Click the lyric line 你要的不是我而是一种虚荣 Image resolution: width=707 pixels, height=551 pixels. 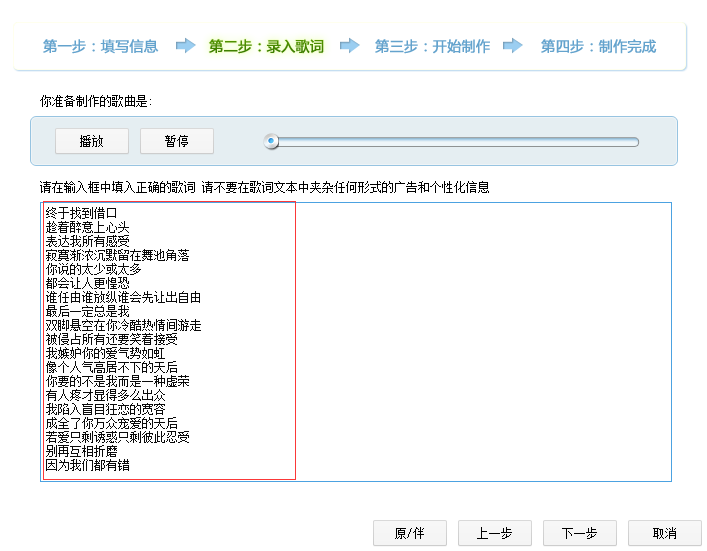coord(118,381)
